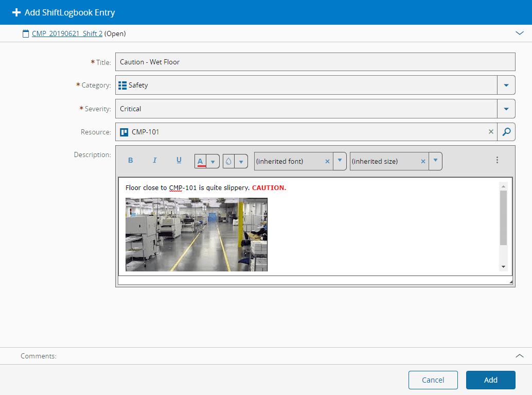Image resolution: width=532 pixels, height=395 pixels.
Task: Toggle Italic formatting in description toolbar
Action: click(154, 161)
